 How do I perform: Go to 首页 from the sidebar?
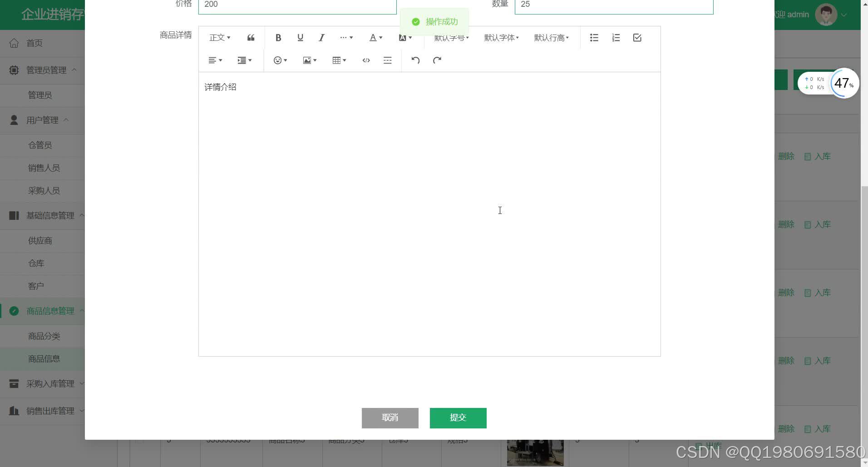[35, 43]
